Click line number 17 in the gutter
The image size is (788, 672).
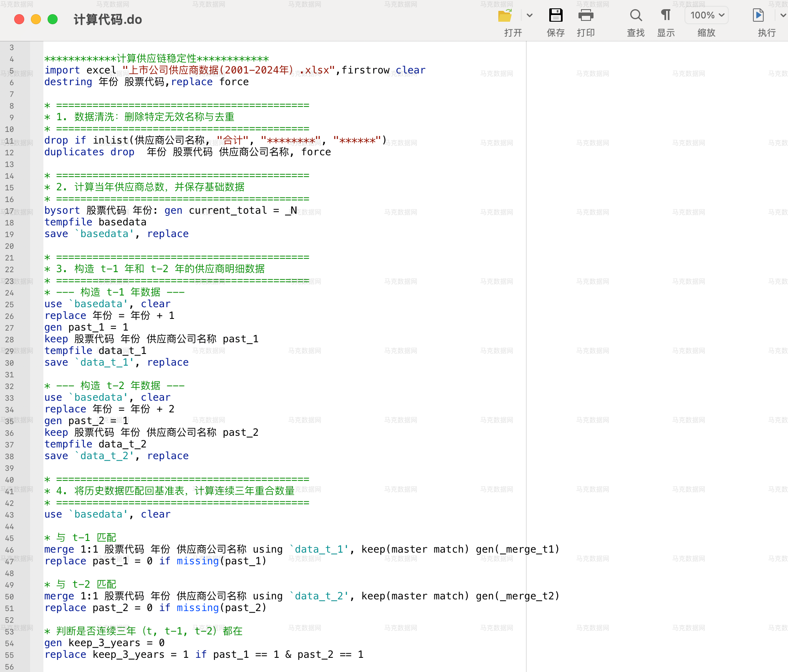pos(10,211)
